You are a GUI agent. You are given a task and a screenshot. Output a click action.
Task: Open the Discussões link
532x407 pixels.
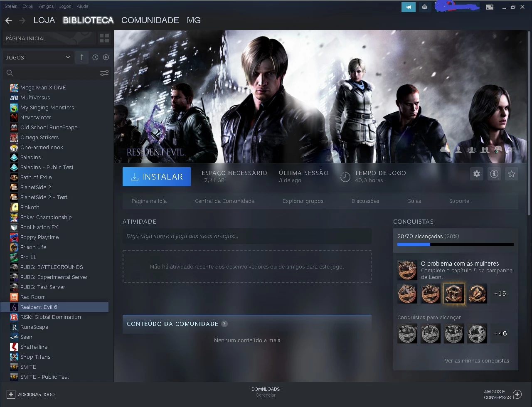[x=365, y=201]
